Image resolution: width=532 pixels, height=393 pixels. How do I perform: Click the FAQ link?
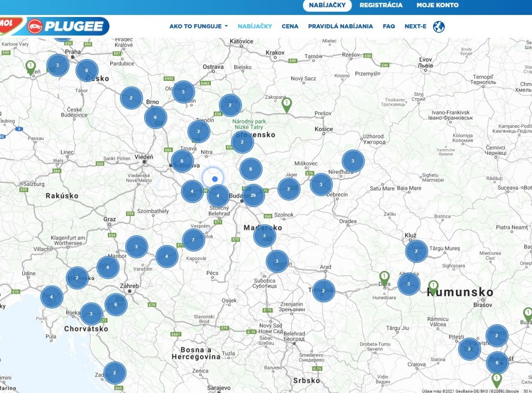(x=389, y=27)
